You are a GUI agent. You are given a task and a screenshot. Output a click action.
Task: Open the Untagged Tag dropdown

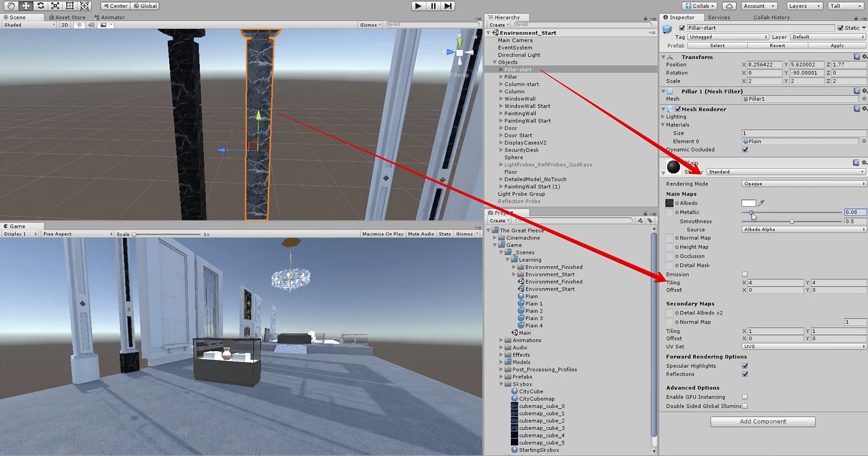(x=728, y=37)
